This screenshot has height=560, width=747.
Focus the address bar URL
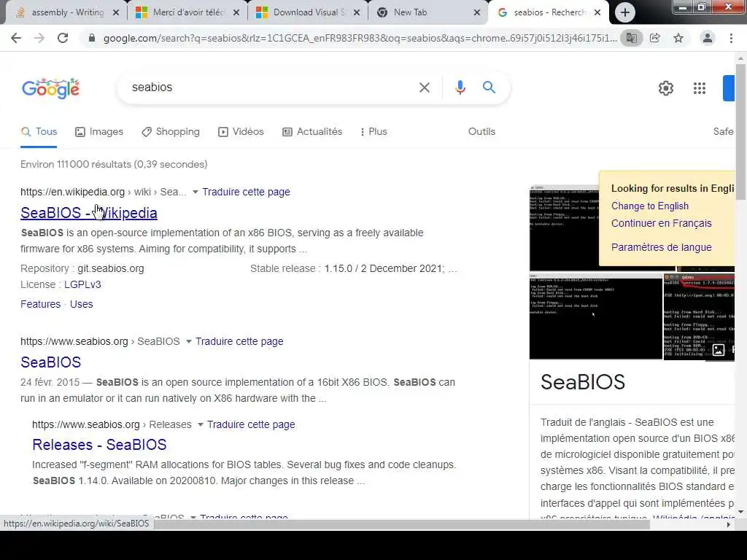(x=360, y=38)
